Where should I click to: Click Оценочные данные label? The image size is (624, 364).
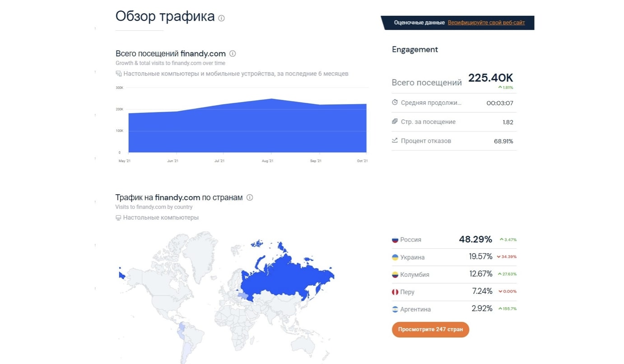point(419,23)
